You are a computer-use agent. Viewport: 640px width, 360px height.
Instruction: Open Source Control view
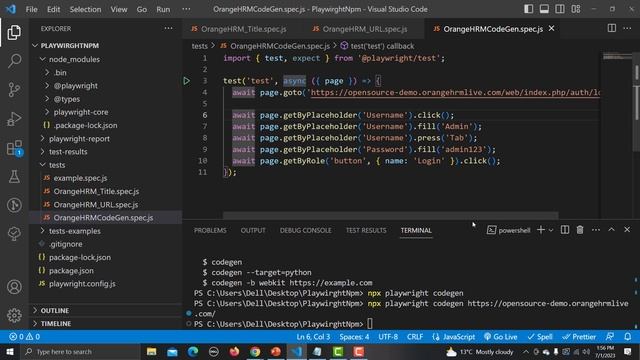[14, 89]
